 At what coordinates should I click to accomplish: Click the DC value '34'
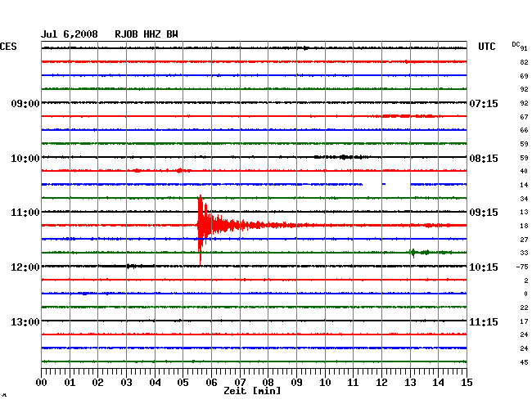point(524,199)
